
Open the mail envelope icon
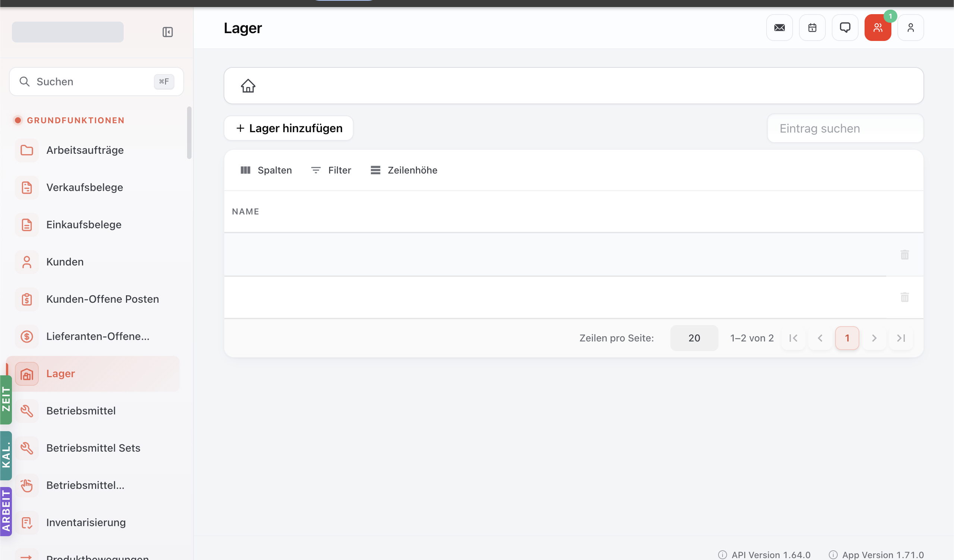tap(780, 28)
